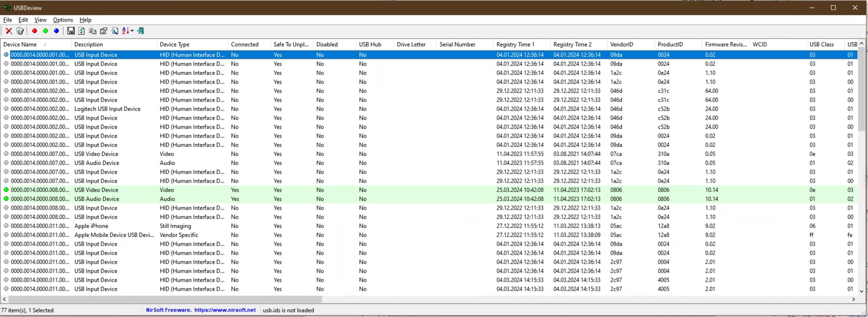Click the Connected column header
The width and height of the screenshot is (868, 317).
coord(244,44)
